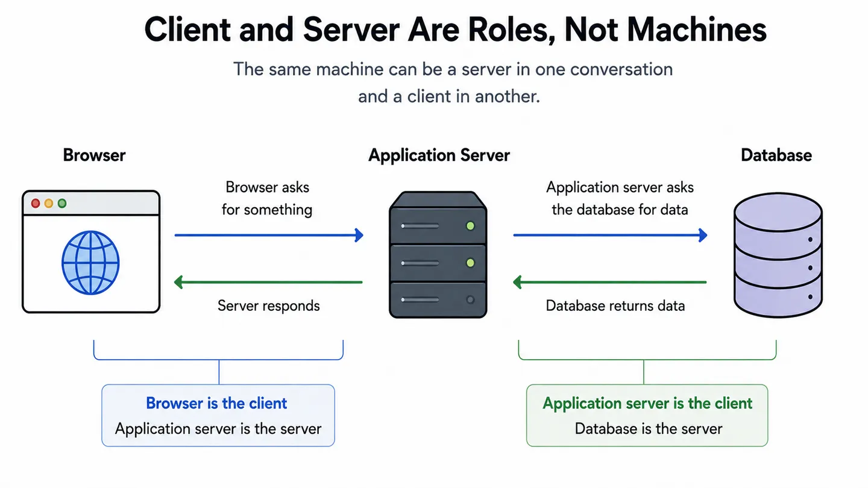Click the 'Database' heading label
The height and width of the screenshot is (488, 868).
pyautogui.click(x=776, y=155)
